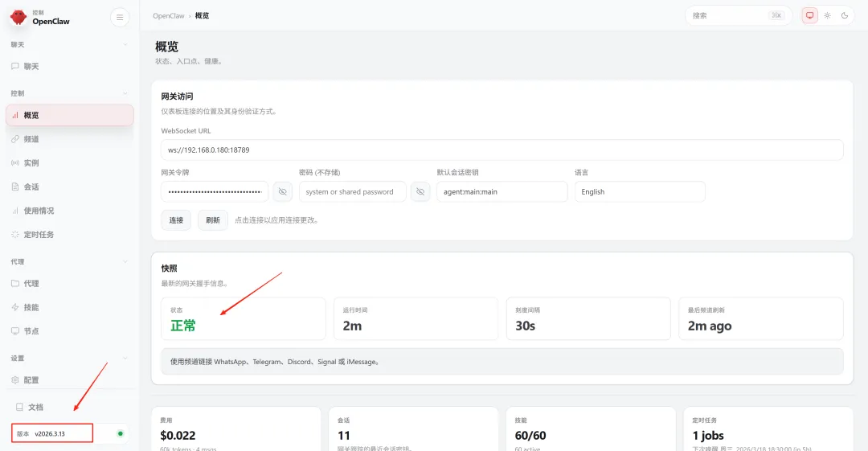
Task: Open the 技能 skills page
Action: click(70, 307)
